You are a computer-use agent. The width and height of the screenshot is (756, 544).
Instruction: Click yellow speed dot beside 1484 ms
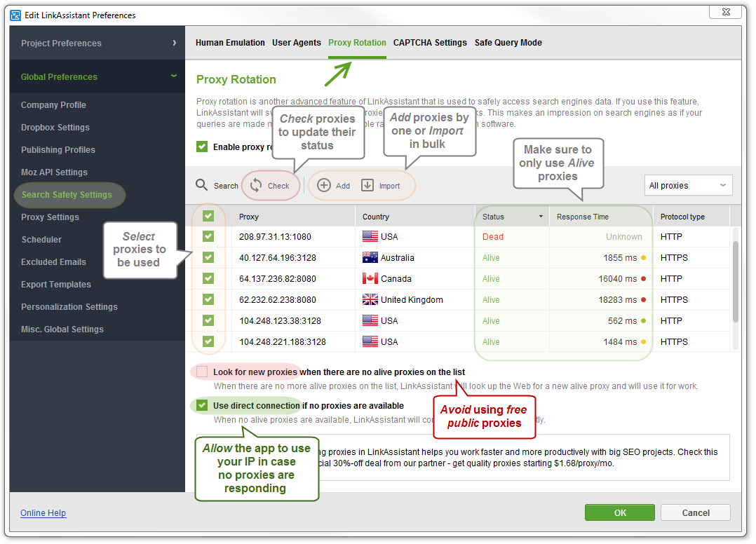pos(643,342)
